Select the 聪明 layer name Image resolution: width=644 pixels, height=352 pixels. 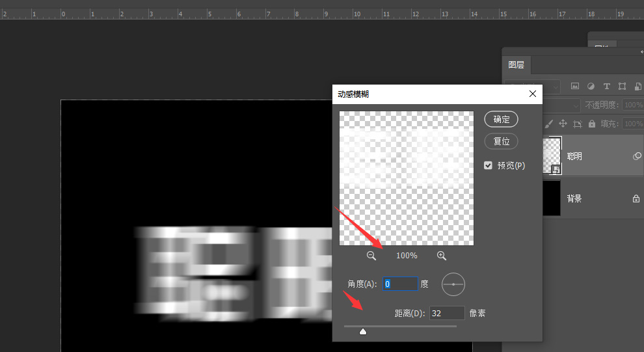tap(574, 156)
